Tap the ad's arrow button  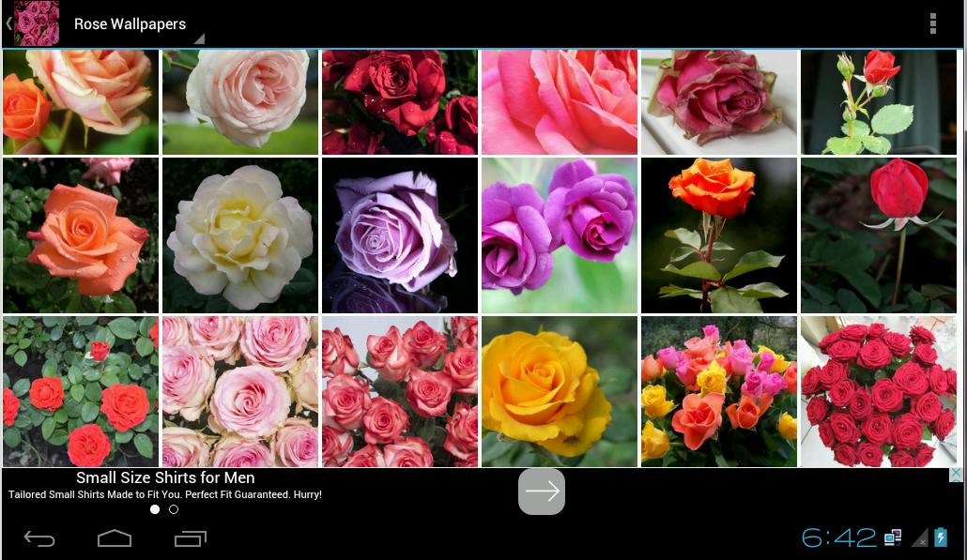pyautogui.click(x=542, y=491)
